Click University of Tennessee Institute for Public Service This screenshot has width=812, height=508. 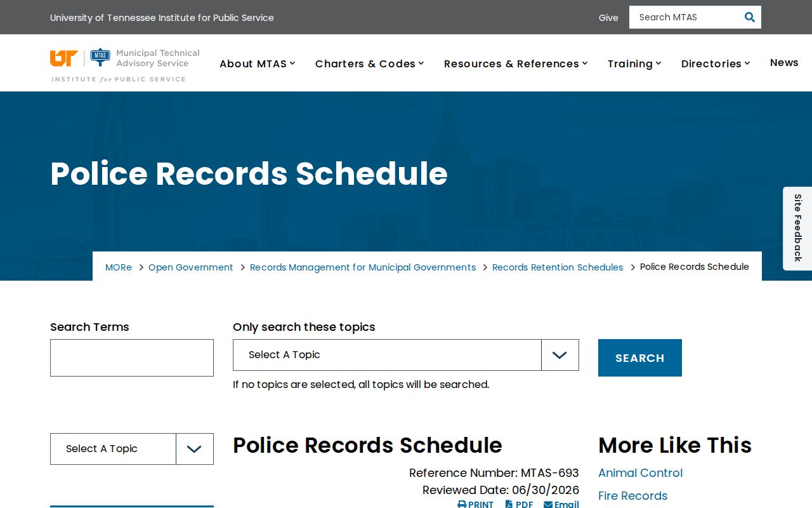(x=162, y=18)
